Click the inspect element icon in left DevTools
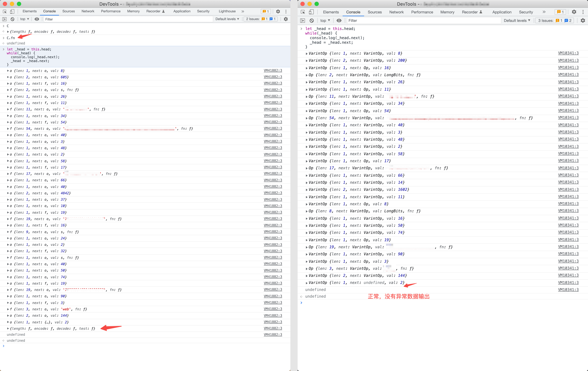 (5, 11)
